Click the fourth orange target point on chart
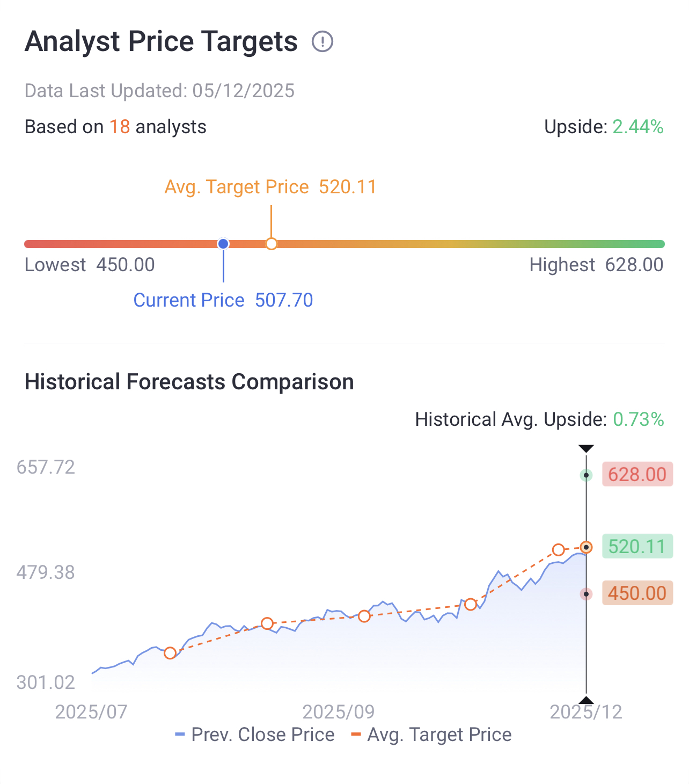Image resolution: width=689 pixels, height=784 pixels. [471, 605]
